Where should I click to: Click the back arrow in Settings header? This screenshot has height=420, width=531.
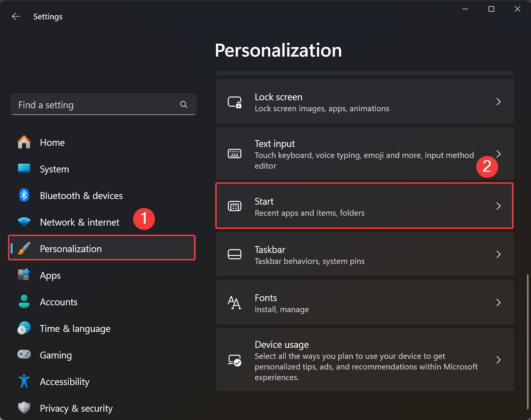[x=16, y=16]
